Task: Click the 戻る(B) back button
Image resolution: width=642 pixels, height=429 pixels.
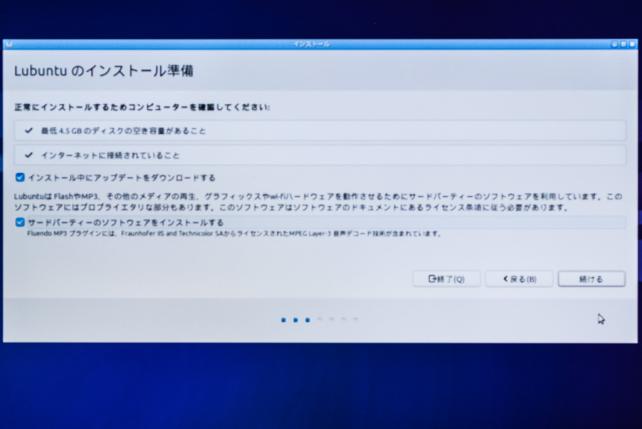Action: (x=519, y=279)
